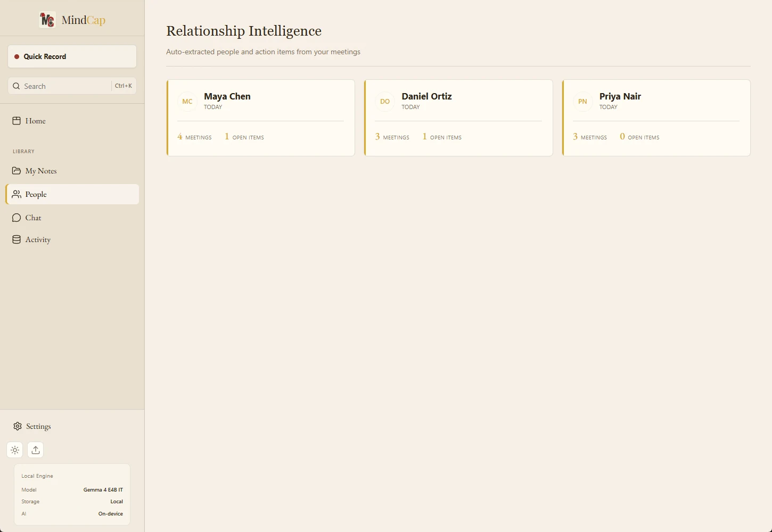This screenshot has width=772, height=532.
Task: Click the LIBRARY section label
Action: 23,152
